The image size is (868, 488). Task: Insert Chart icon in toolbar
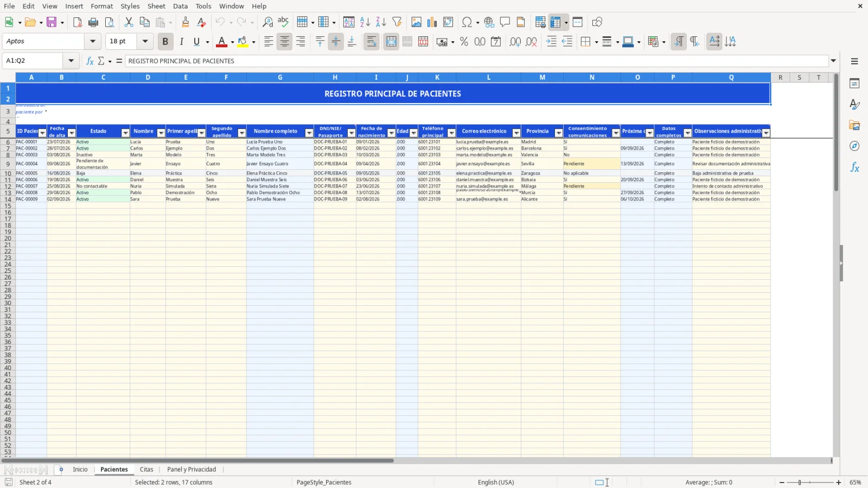click(x=432, y=22)
